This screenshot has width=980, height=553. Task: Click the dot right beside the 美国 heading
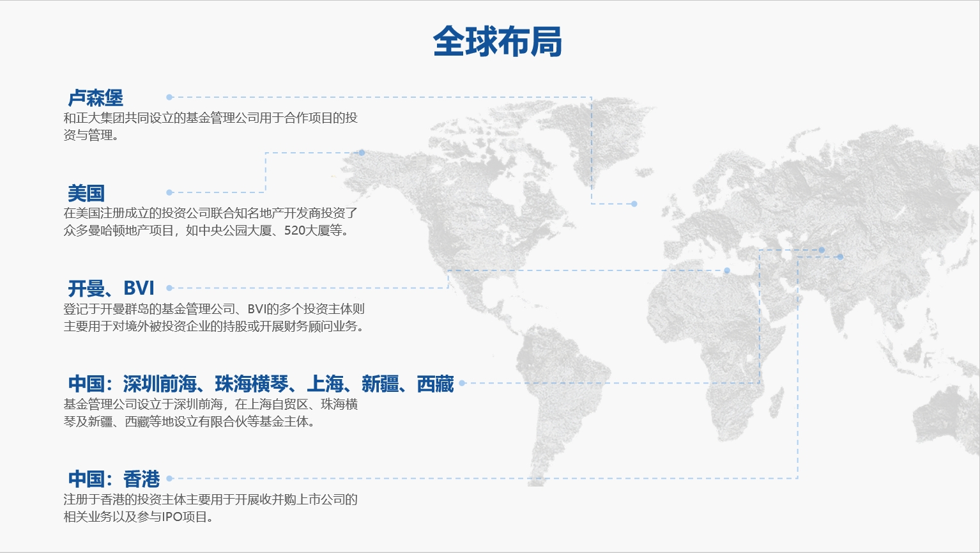[169, 192]
